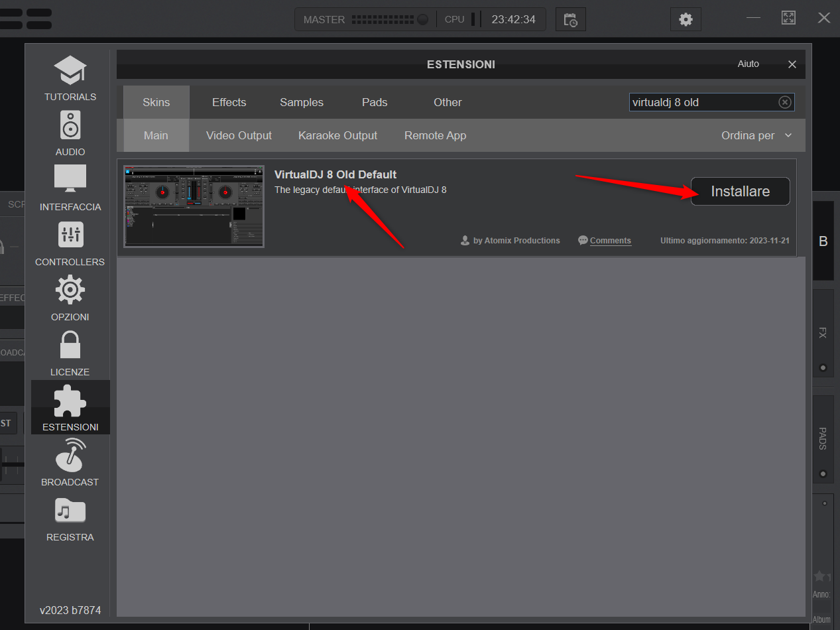Image resolution: width=840 pixels, height=630 pixels.
Task: Switch to the Samples tab
Action: coord(302,102)
